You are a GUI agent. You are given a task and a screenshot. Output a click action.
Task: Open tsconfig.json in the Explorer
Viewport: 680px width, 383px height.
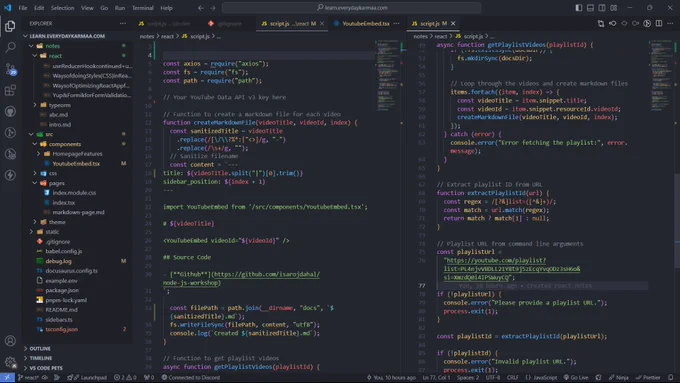coord(62,330)
